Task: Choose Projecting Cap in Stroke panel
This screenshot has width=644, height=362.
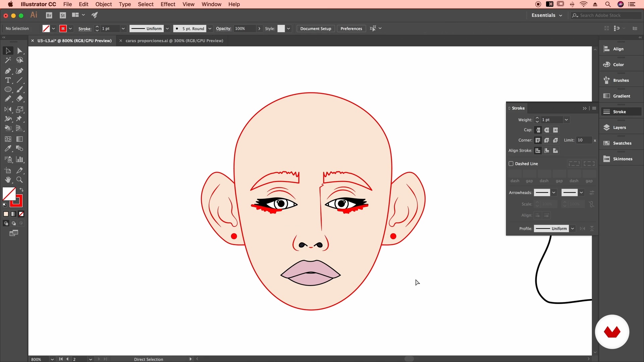Action: (x=555, y=130)
